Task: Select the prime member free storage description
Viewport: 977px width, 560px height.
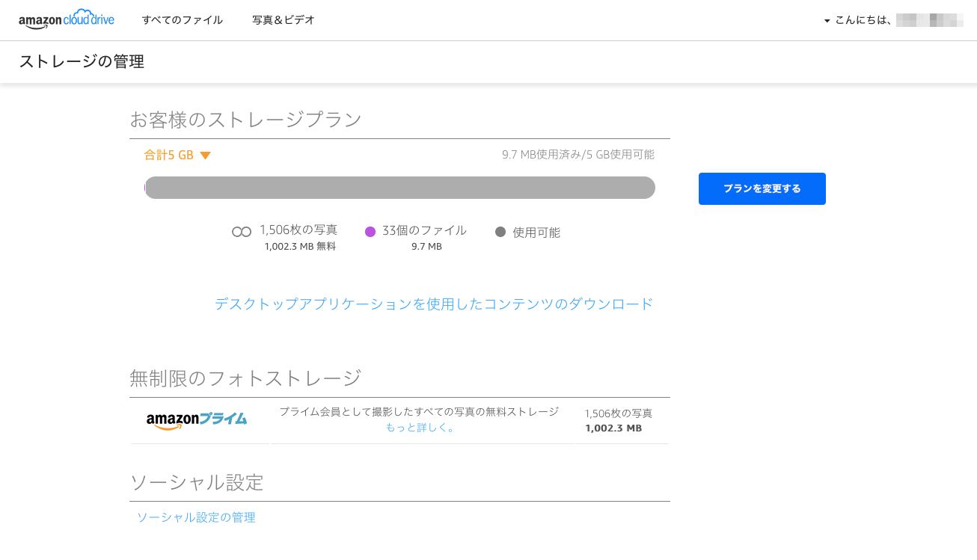Action: point(419,412)
